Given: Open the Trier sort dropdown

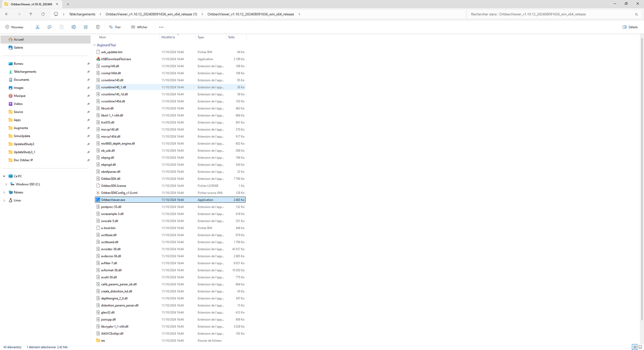Looking at the screenshot, I should (x=115, y=27).
